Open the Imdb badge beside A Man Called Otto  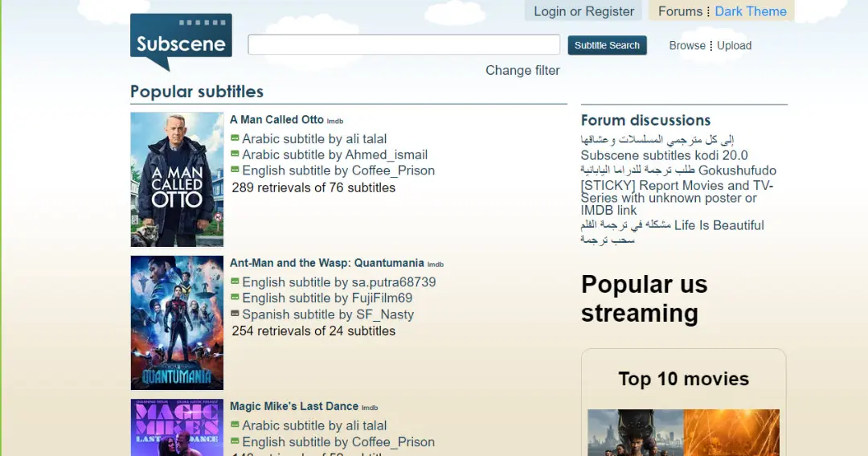(x=335, y=121)
